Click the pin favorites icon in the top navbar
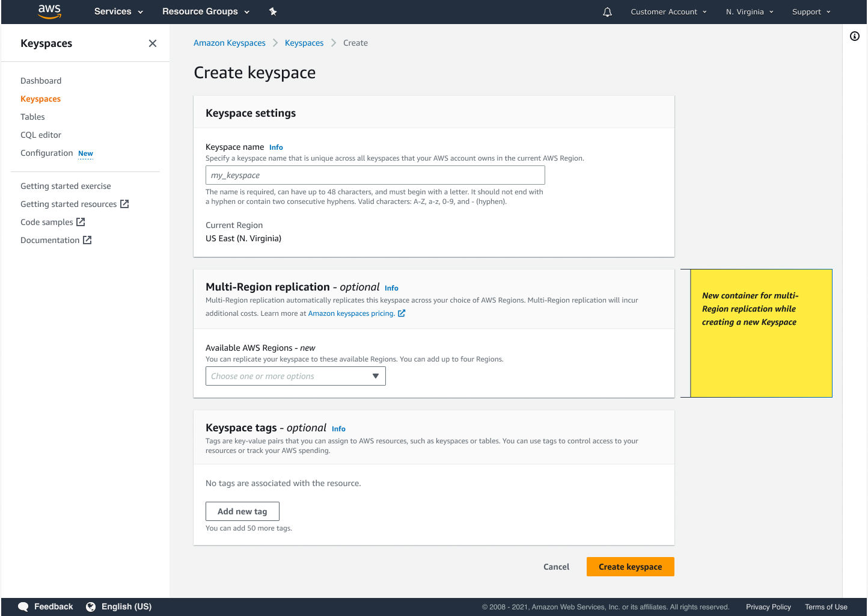The image size is (868, 616). pos(273,11)
